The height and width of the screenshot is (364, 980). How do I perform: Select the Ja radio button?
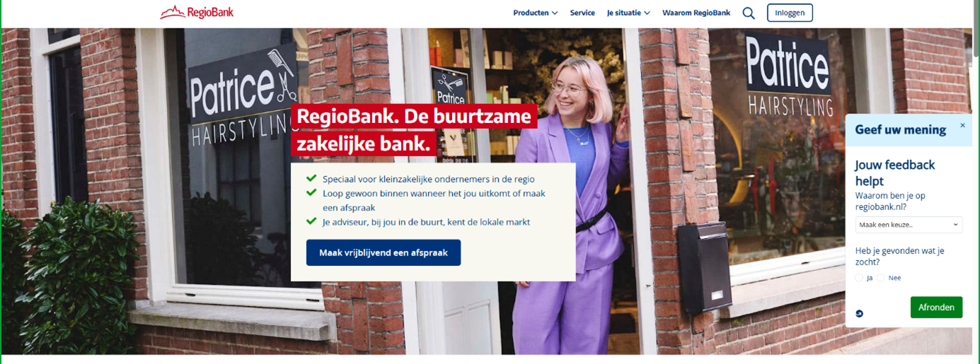point(860,278)
